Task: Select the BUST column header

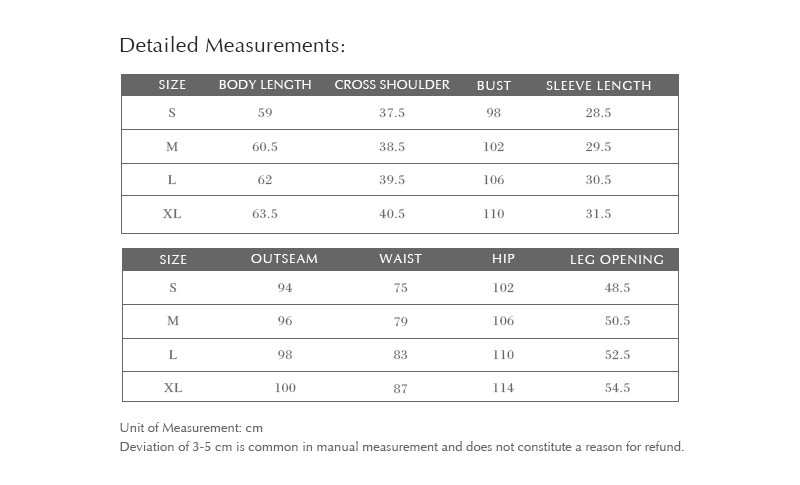Action: point(494,86)
